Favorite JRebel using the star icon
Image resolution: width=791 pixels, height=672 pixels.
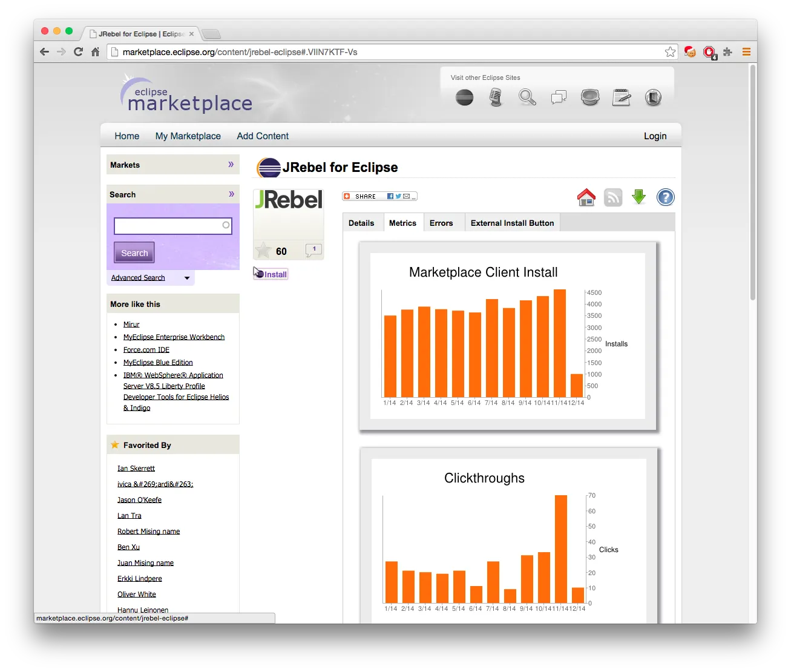(x=263, y=251)
